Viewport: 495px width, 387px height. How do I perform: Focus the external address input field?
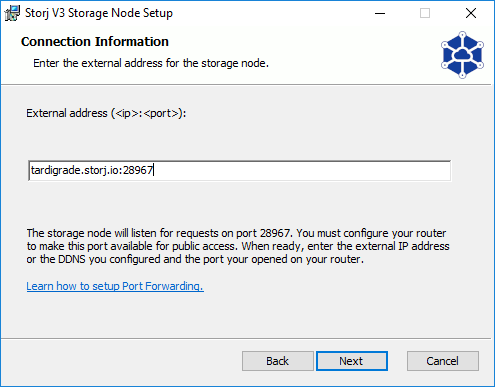coord(240,171)
